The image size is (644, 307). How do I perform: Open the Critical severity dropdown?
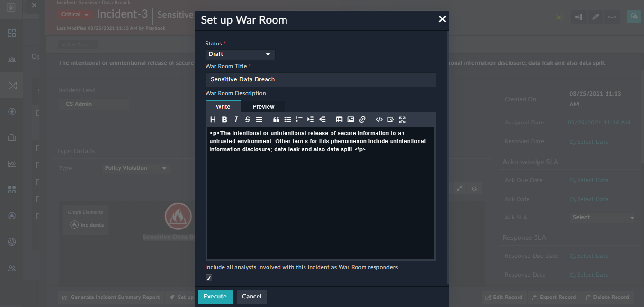pyautogui.click(x=73, y=14)
